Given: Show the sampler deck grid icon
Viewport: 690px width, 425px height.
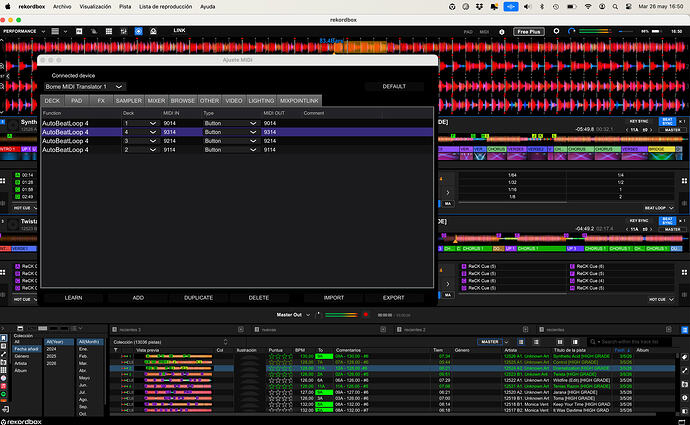Looking at the screenshot, I should tap(109, 31).
